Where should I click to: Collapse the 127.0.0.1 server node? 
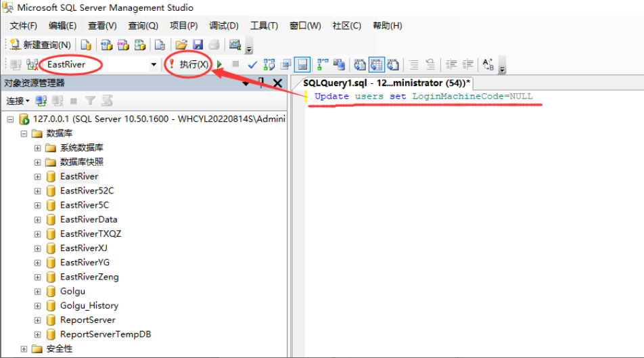10,119
